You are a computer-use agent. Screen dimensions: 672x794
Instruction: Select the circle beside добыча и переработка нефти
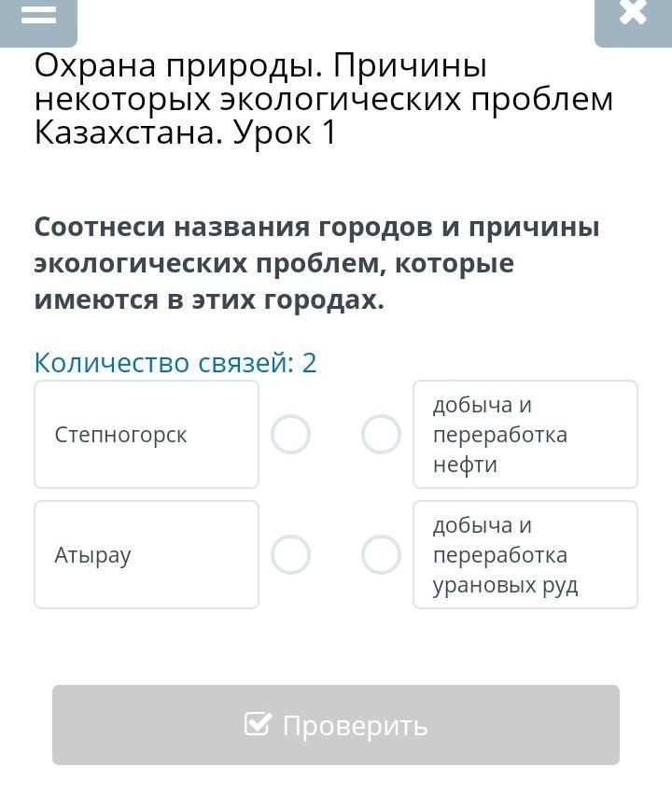(381, 435)
